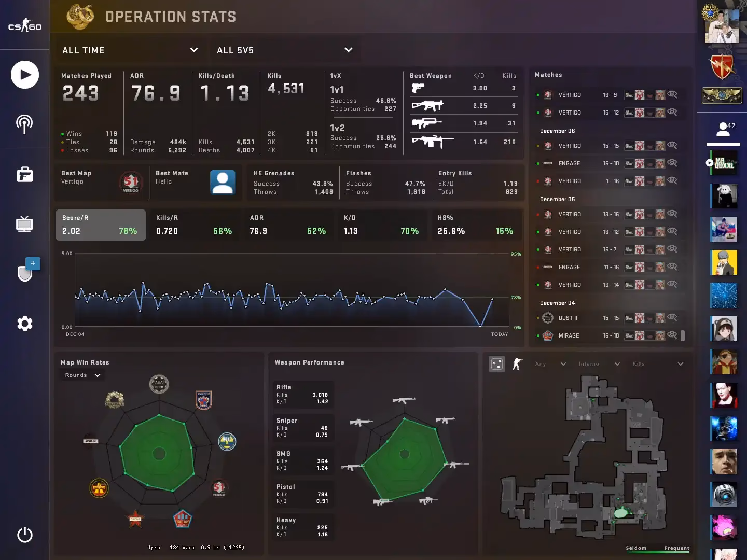Toggle watch eye for Dust II 15-15 match
747x560 pixels.
click(672, 317)
